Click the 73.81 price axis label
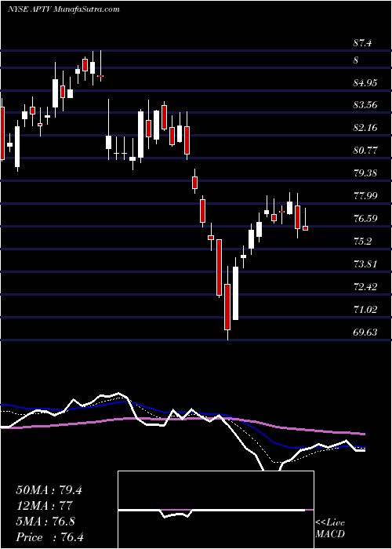Image resolution: width=392 pixels, height=549 pixels. pos(365,264)
